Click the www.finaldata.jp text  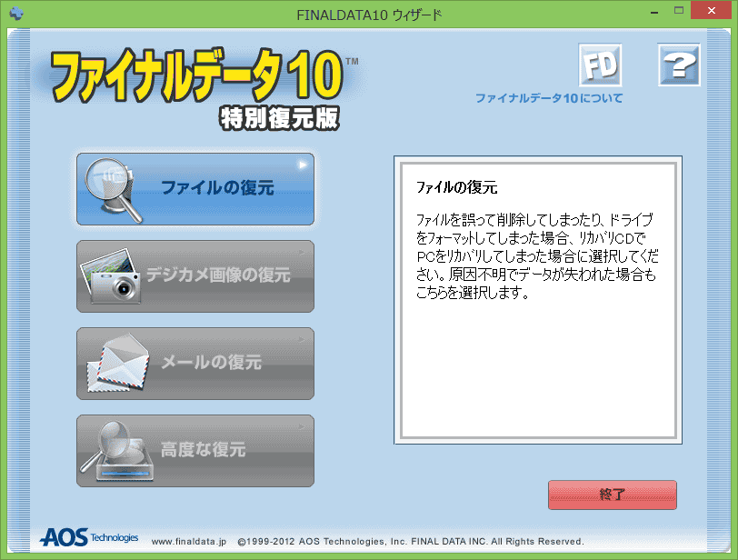click(189, 542)
